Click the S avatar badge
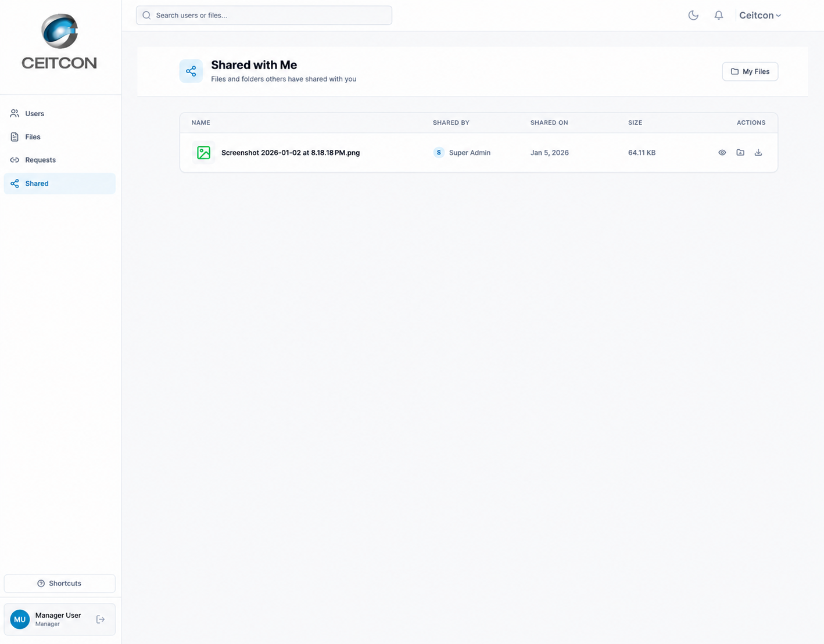Screen dimensions: 824x644 tap(439, 153)
